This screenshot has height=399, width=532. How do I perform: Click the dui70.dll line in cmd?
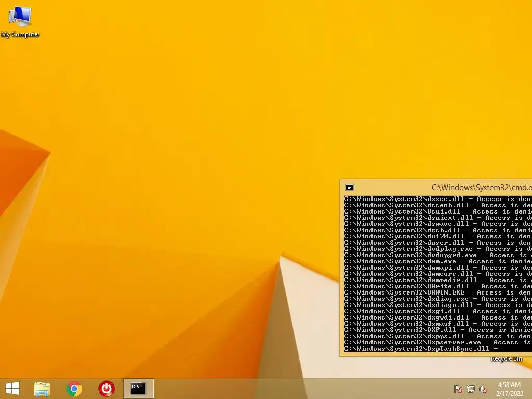437,236
